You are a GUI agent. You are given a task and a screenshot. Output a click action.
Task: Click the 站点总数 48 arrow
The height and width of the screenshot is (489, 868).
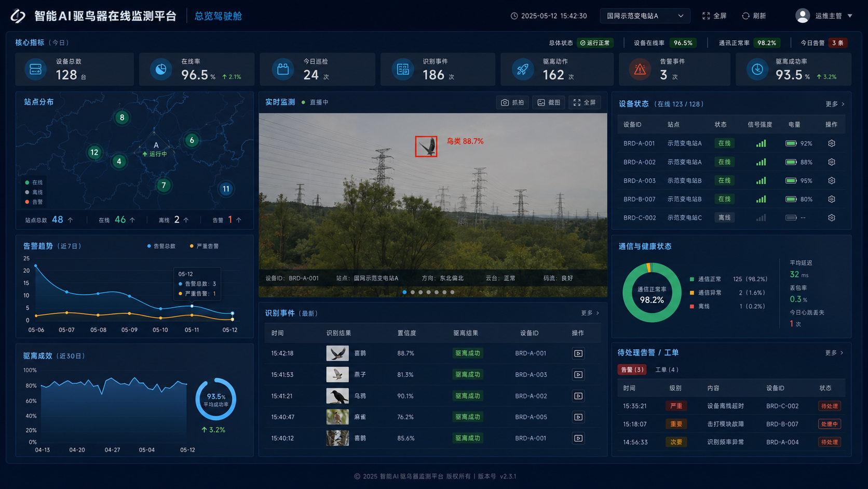pos(70,220)
